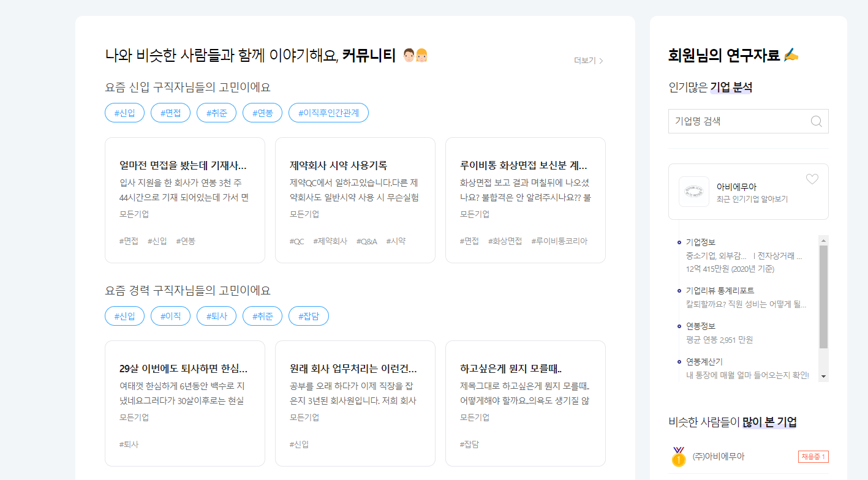Viewport: 868px width, 480px height.
Task: Open post '하고싶은게 뭔지 모를때..'
Action: pyautogui.click(x=511, y=369)
